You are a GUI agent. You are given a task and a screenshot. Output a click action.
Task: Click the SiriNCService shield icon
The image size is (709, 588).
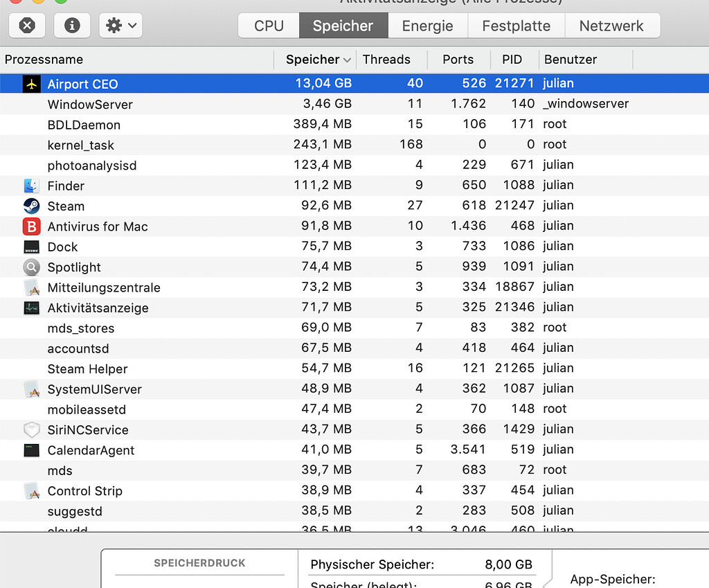[x=31, y=429]
